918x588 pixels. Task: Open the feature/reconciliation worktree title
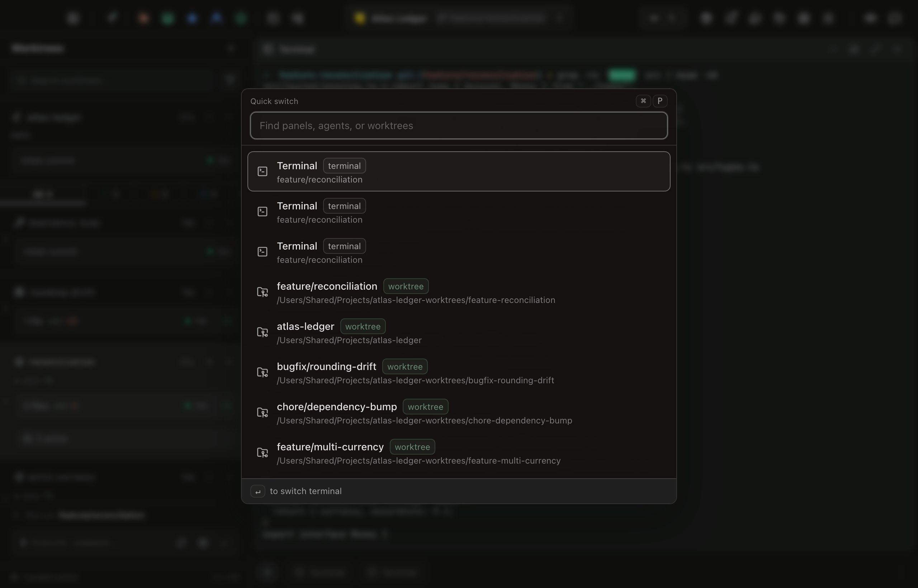pyautogui.click(x=327, y=286)
